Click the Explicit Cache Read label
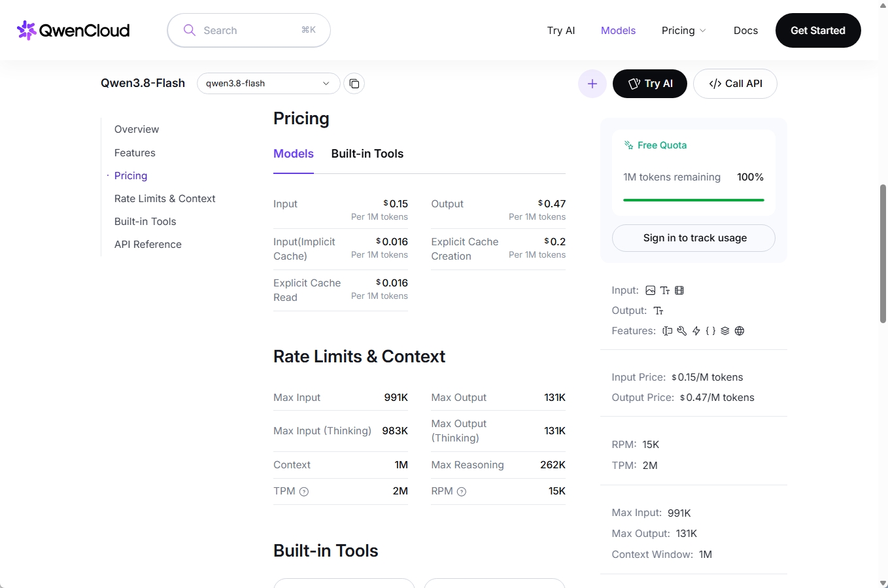 pos(307,290)
